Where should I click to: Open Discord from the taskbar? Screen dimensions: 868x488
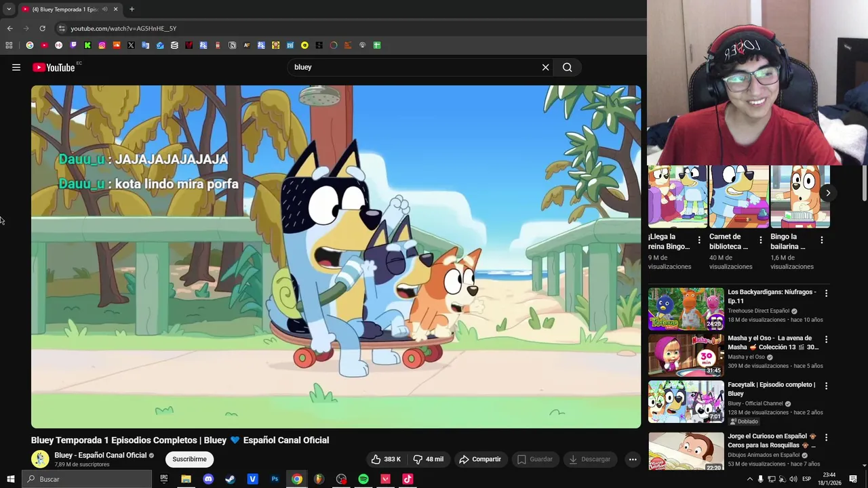208,479
